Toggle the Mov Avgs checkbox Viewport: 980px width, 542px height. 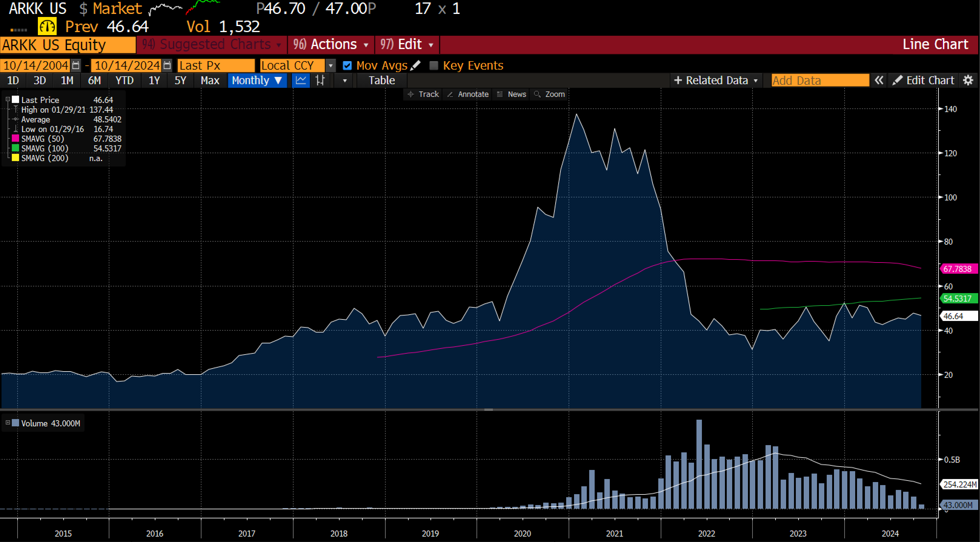coord(347,65)
